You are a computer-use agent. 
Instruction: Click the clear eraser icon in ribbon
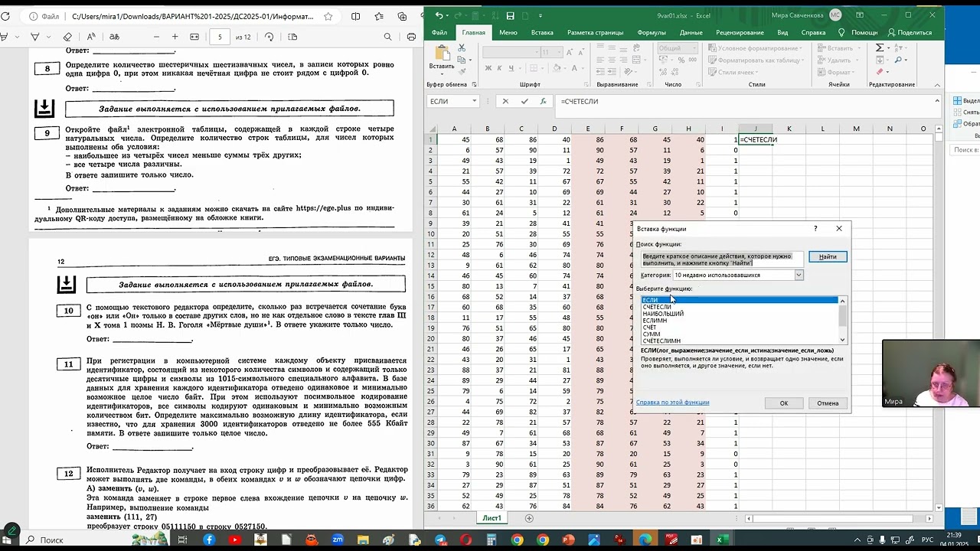pos(879,72)
